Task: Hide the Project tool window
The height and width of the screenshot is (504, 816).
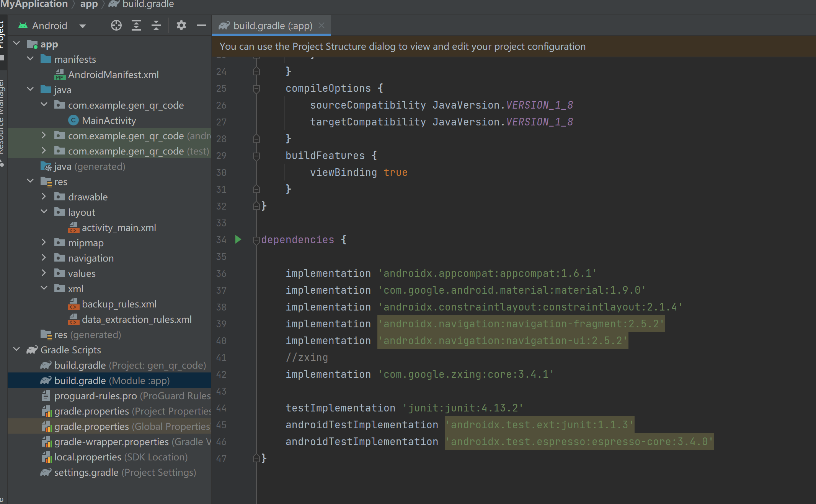Action: pos(201,26)
